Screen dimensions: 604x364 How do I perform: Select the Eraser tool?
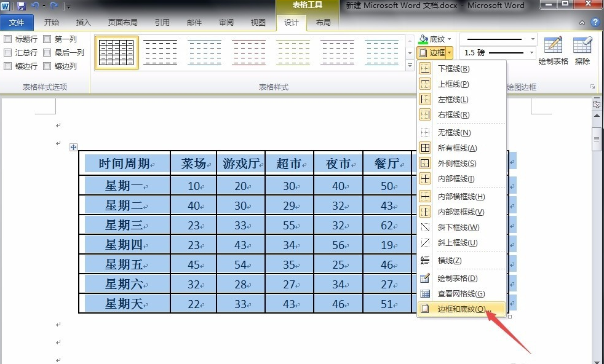coord(582,50)
